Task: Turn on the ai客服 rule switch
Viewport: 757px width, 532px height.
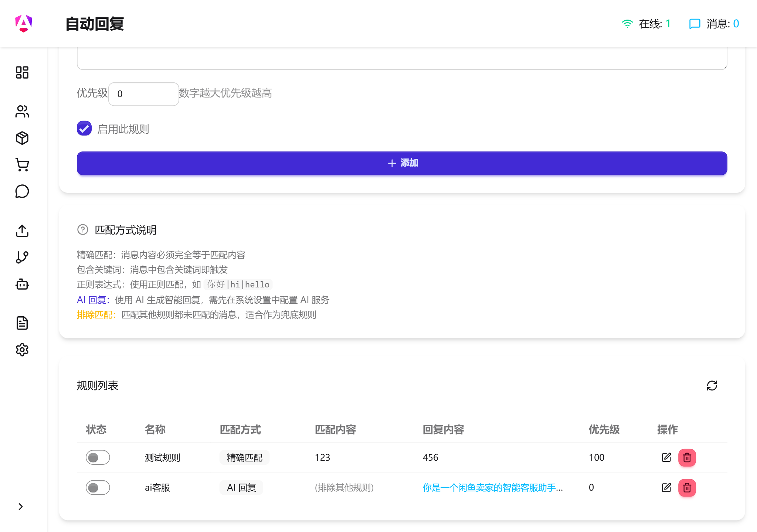Action: click(98, 487)
